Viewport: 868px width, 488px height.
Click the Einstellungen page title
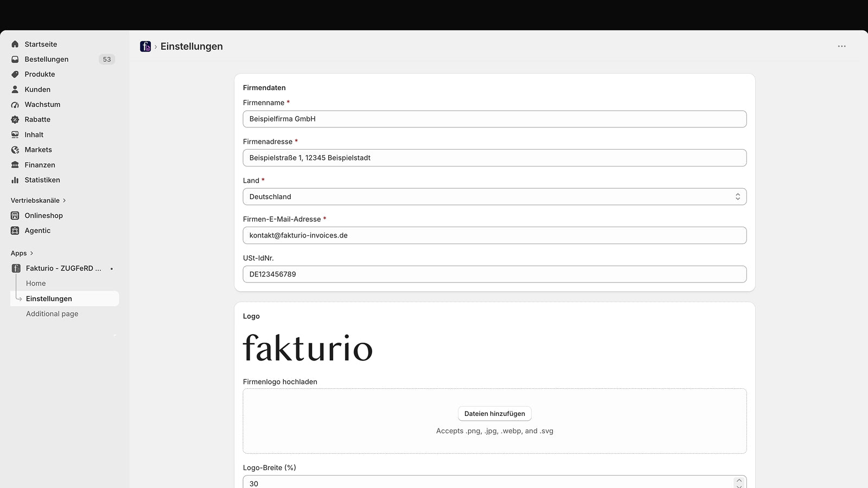coord(192,47)
